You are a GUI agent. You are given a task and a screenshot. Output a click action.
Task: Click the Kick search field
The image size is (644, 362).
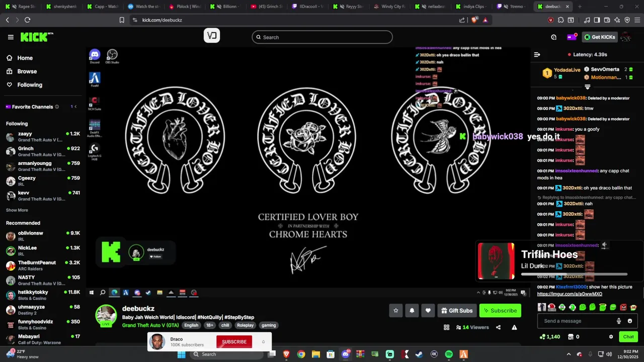322,37
